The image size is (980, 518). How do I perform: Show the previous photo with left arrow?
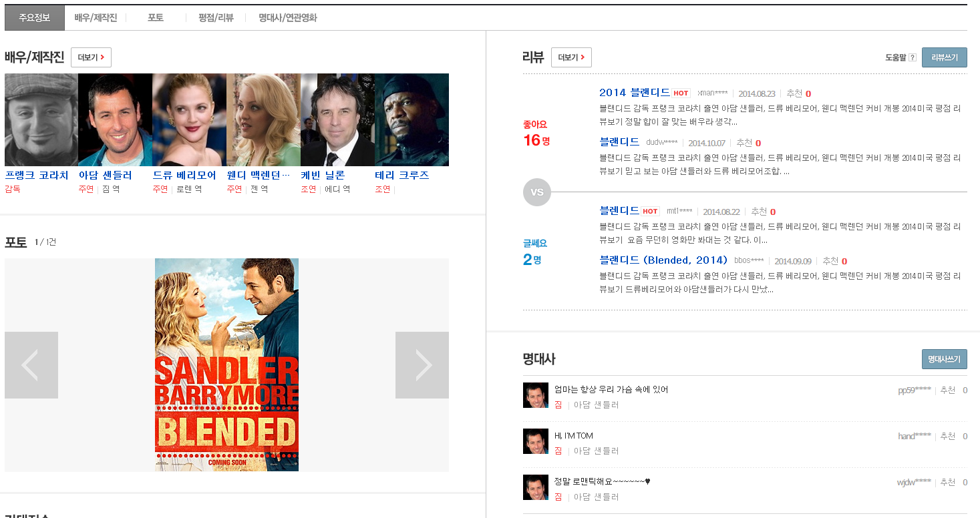pos(31,365)
